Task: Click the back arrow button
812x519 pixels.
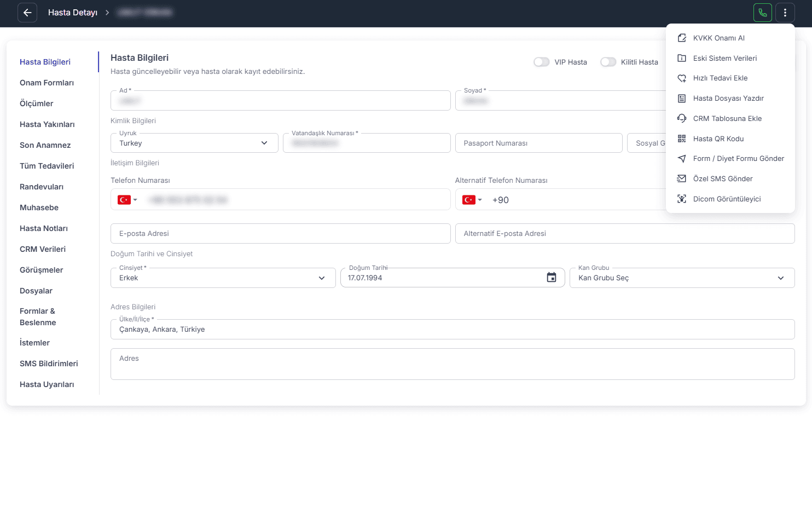Action: (27, 13)
